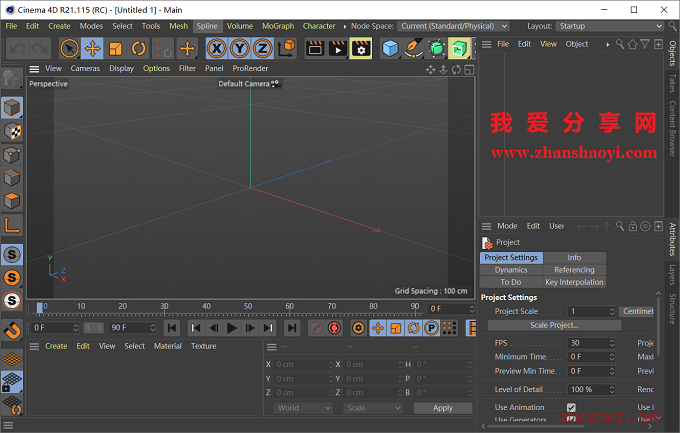Viewport: 680px width, 433px height.
Task: Click the Project Scale input field
Action: tap(587, 311)
